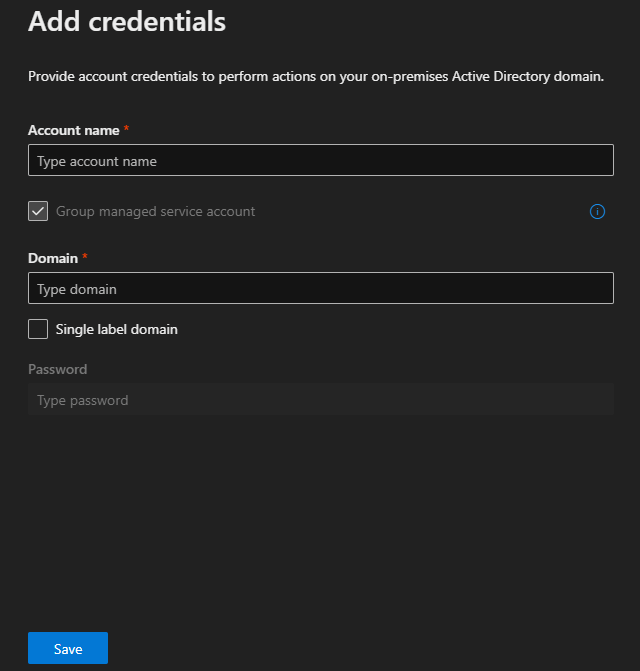Image resolution: width=640 pixels, height=671 pixels.
Task: Click the credentials description paragraph text
Action: (315, 76)
